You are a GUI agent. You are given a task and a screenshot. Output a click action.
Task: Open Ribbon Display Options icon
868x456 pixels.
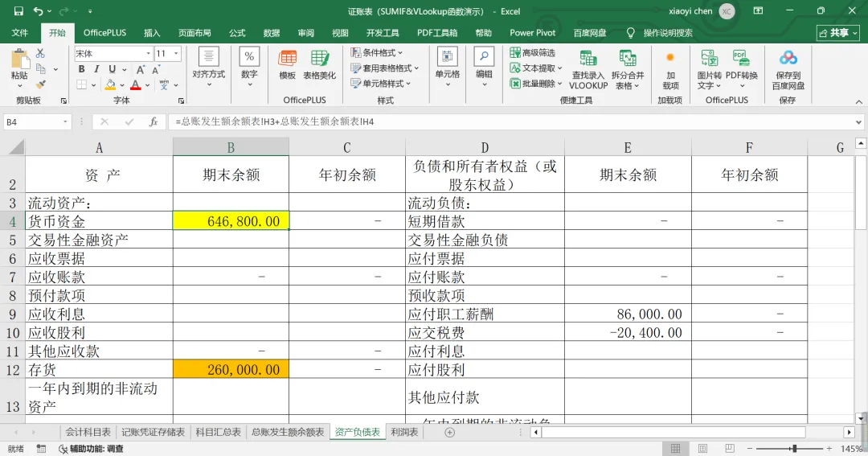(758, 10)
